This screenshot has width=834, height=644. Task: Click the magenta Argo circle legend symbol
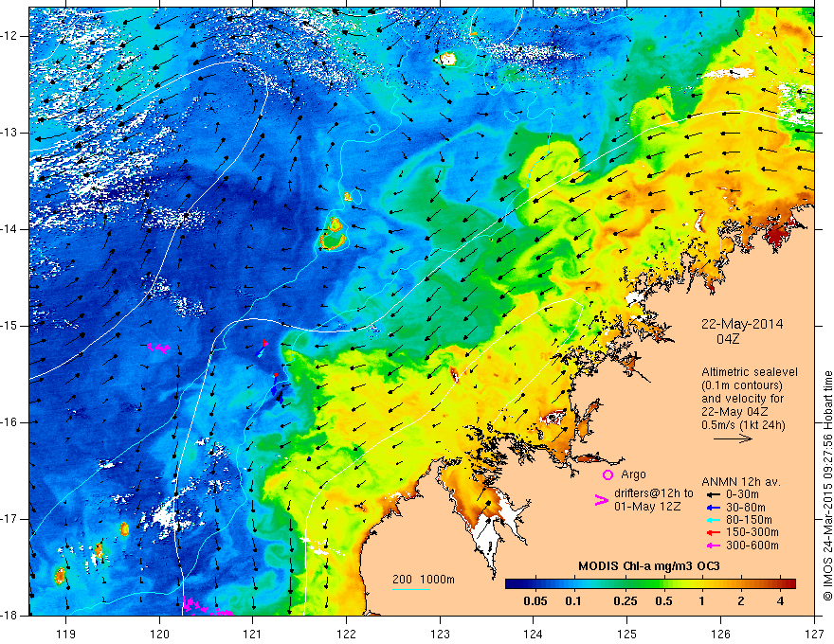point(607,474)
